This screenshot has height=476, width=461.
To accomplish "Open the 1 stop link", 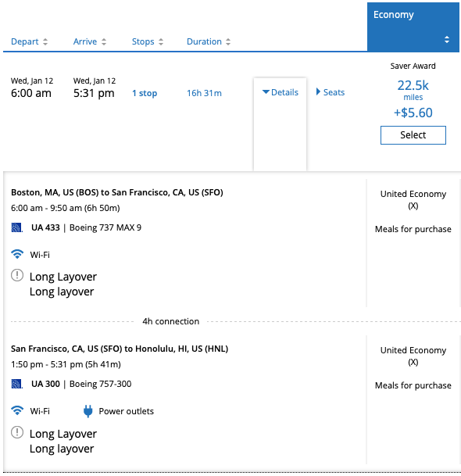I will click(145, 93).
